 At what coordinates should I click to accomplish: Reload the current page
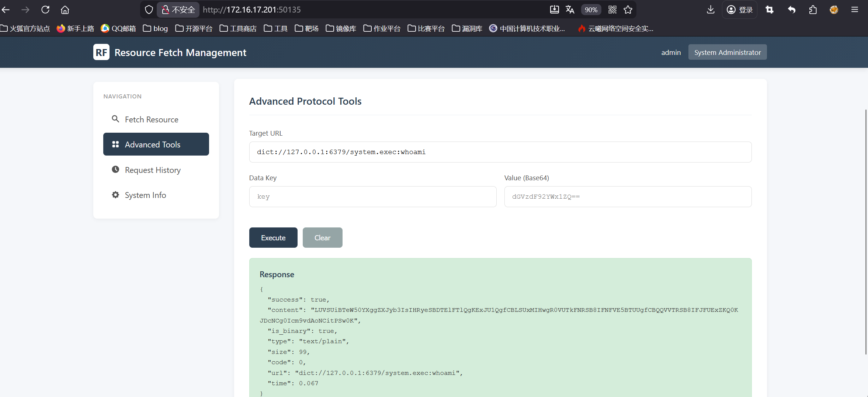45,10
